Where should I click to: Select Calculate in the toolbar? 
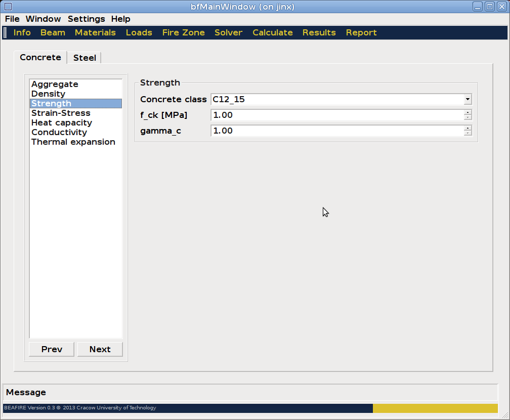(x=272, y=33)
